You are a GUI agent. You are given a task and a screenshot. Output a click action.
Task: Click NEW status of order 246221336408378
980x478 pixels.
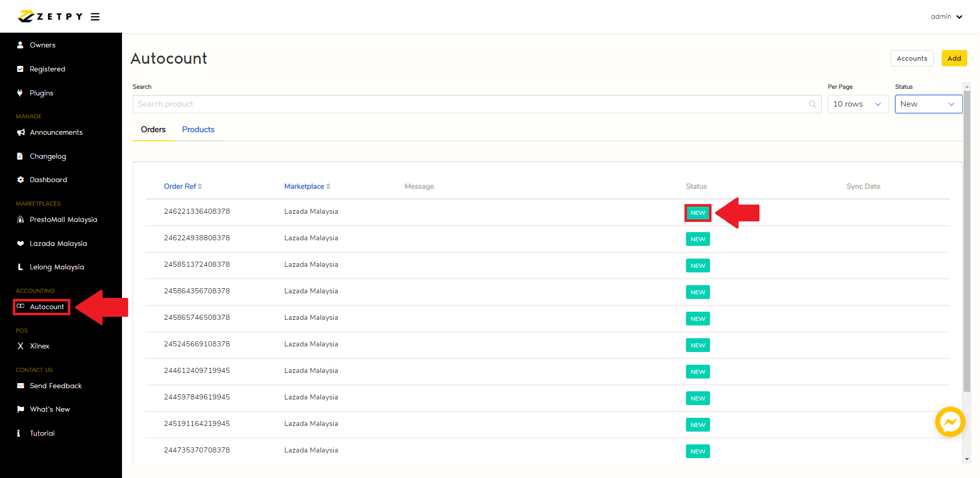698,213
